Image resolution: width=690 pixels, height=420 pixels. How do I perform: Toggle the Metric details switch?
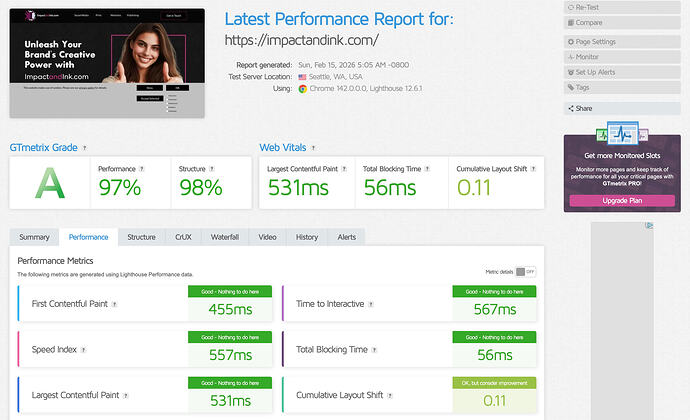point(524,271)
